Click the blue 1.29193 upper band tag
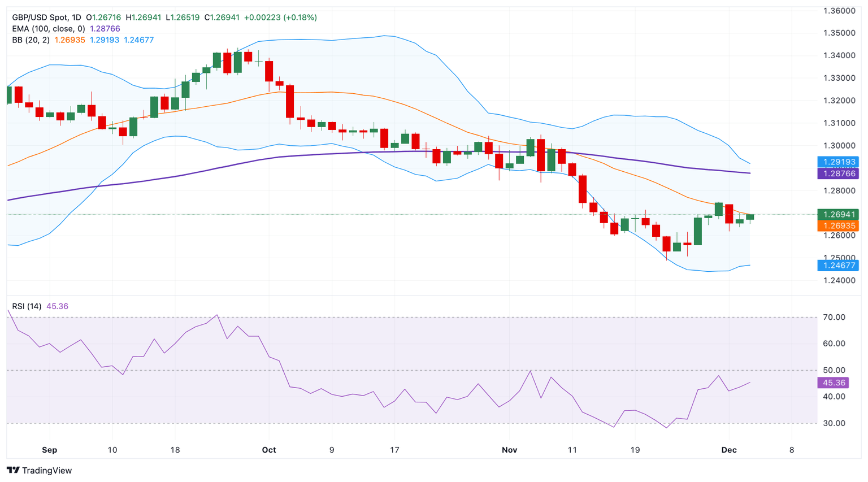The height and width of the screenshot is (482, 868). pyautogui.click(x=838, y=162)
